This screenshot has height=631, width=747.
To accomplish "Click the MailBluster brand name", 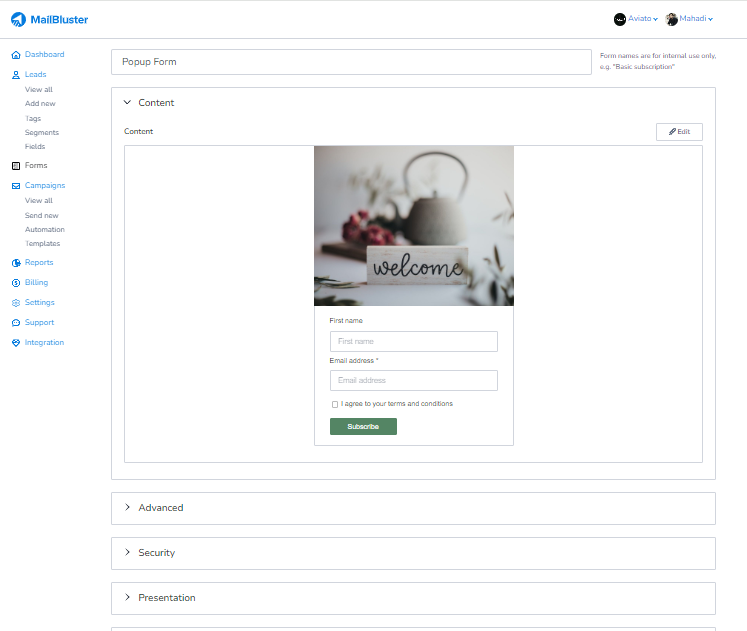I will coord(59,20).
